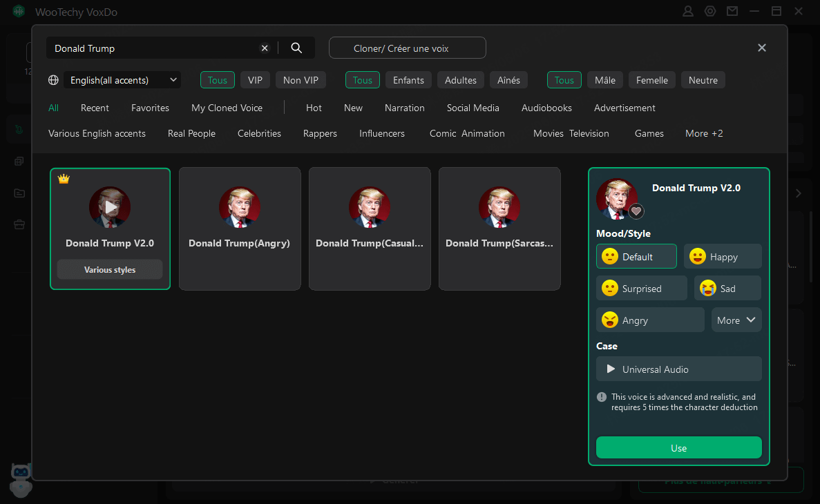Select the Surprised mood style
820x504 pixels.
[x=641, y=289]
